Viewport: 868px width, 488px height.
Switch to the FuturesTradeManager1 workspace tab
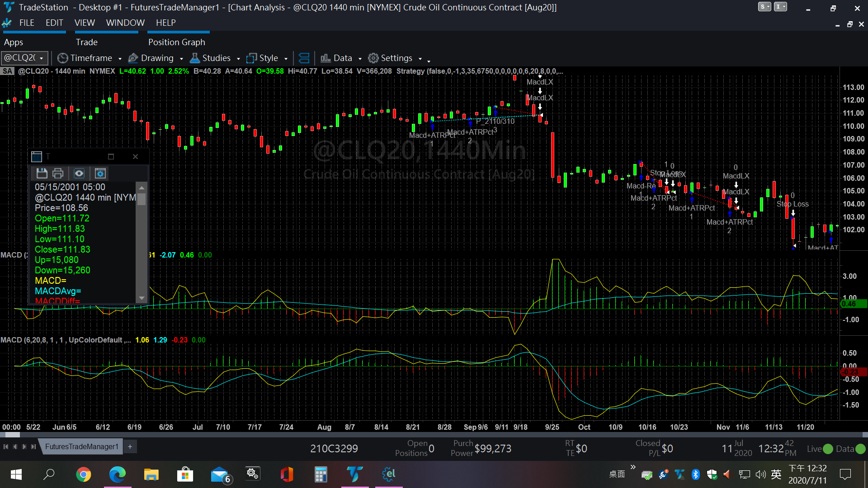click(x=81, y=446)
